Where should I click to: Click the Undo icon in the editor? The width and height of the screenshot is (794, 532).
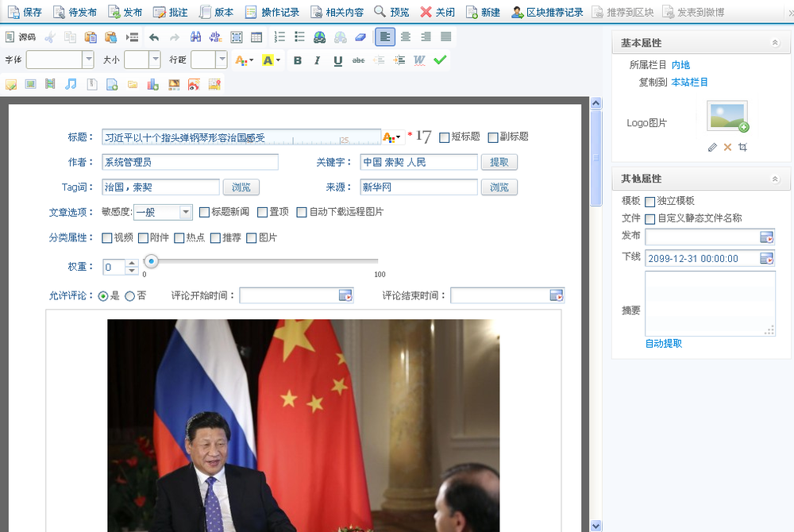152,37
